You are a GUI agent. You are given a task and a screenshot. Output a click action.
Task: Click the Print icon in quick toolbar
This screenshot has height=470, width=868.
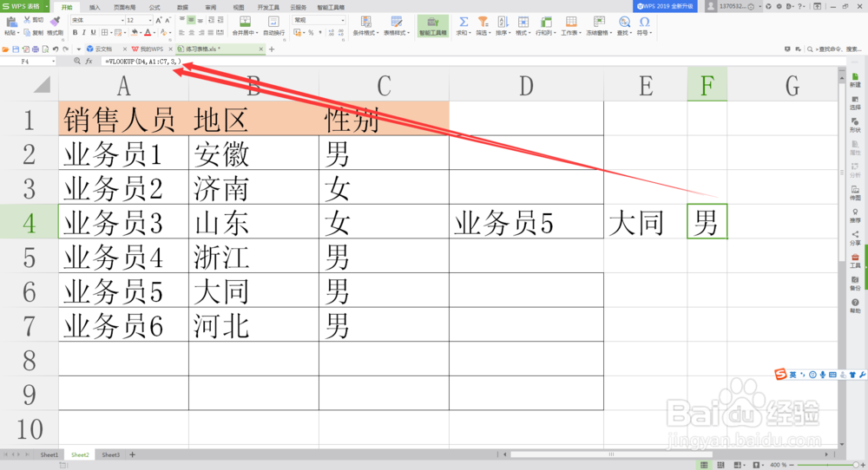click(36, 49)
